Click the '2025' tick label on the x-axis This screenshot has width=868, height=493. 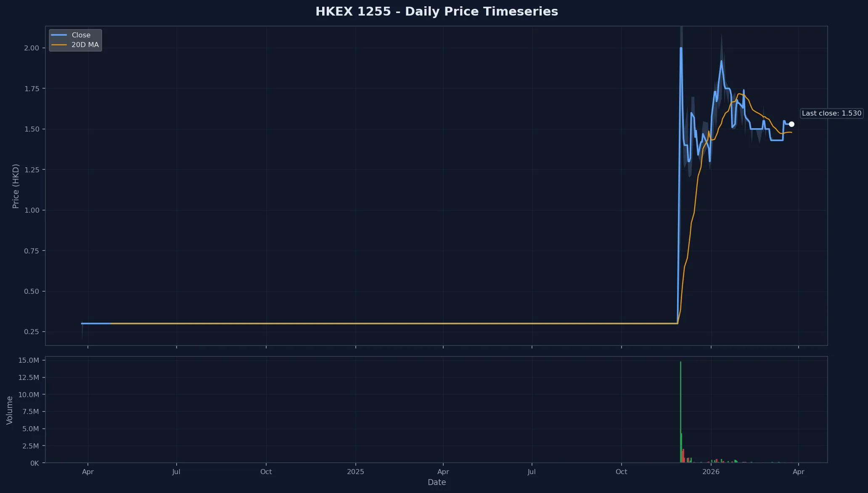coord(356,472)
